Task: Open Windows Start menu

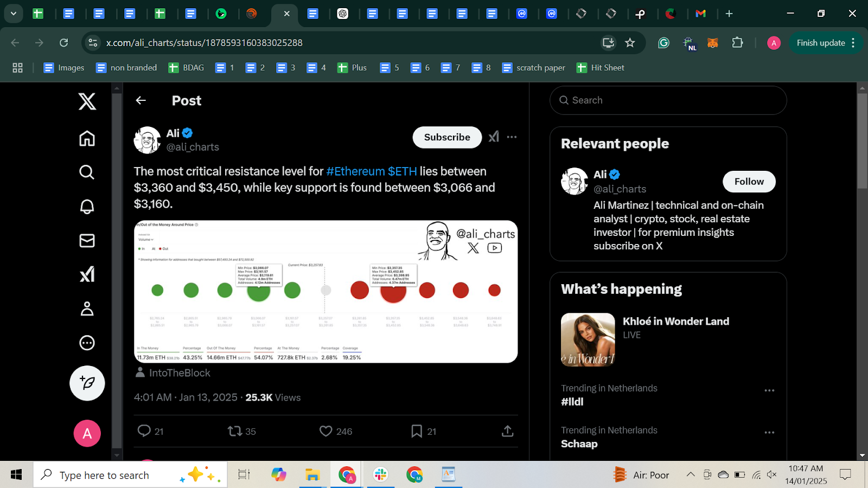Action: pyautogui.click(x=16, y=474)
